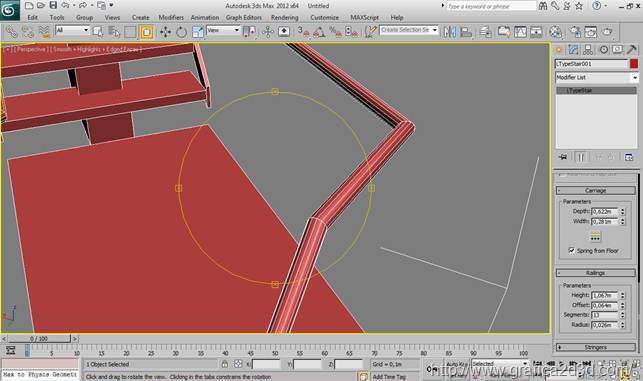Open the selection filter All dropdown

pyautogui.click(x=72, y=30)
